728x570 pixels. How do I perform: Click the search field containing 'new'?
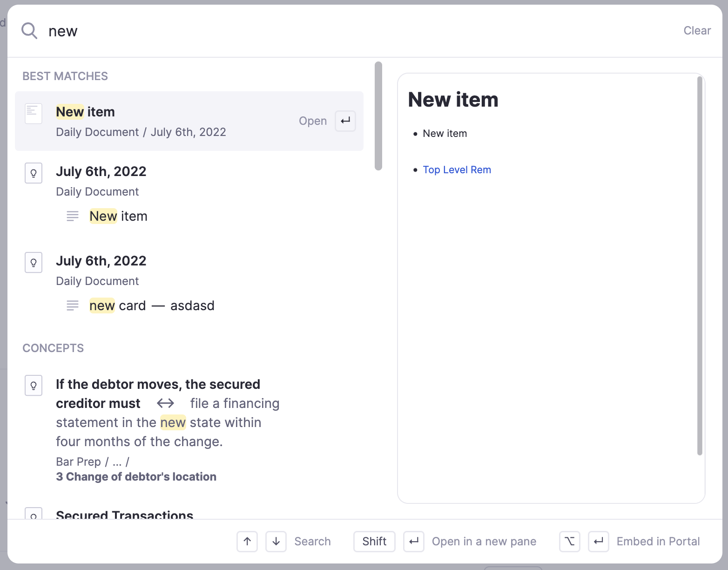coord(358,31)
